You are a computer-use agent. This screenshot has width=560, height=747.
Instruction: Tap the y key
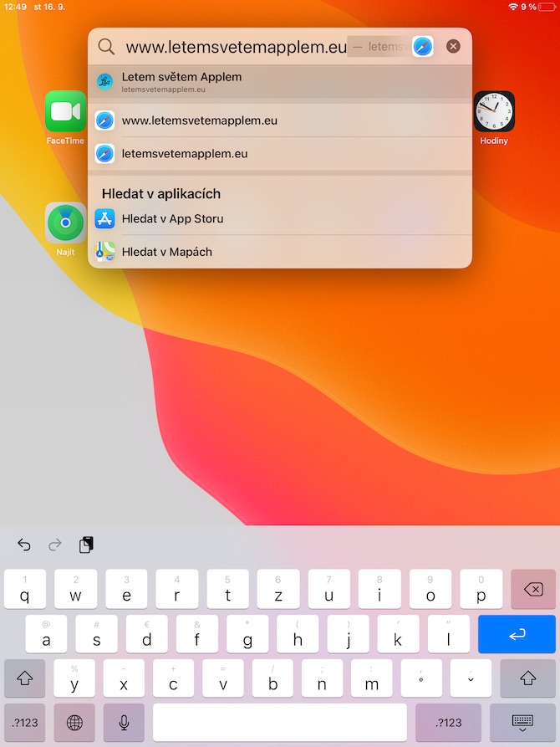(74, 678)
